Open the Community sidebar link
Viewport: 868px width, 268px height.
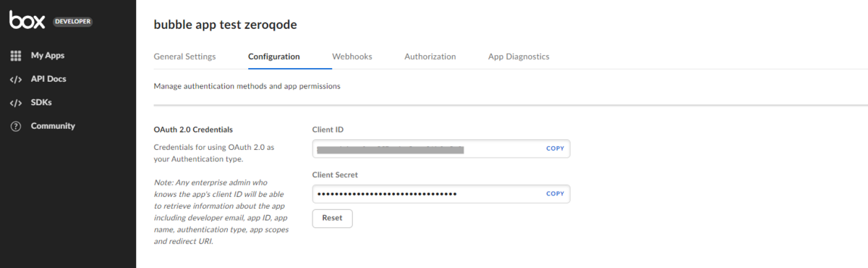coord(53,126)
